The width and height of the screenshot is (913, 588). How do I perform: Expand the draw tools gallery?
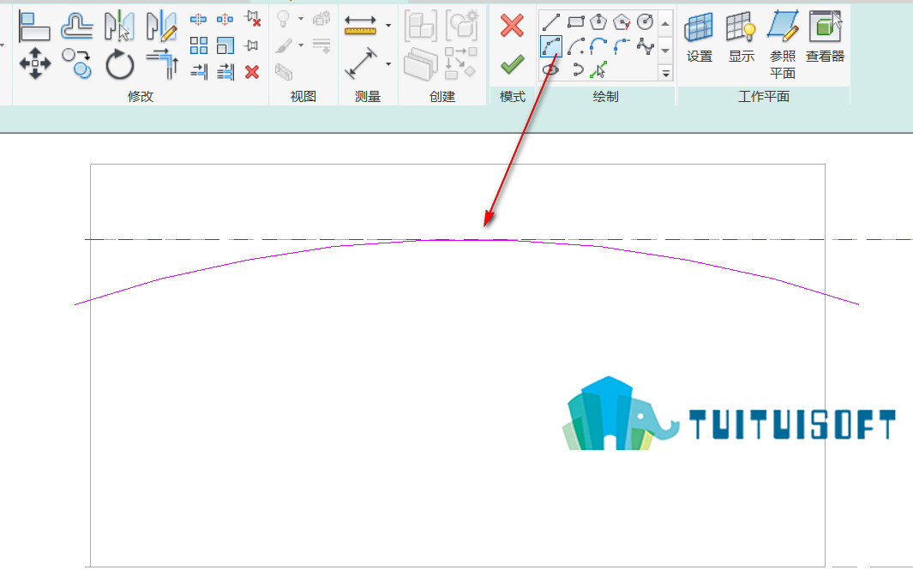coord(665,74)
